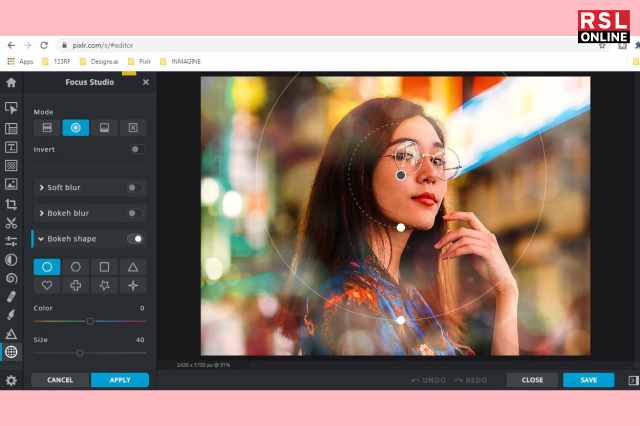This screenshot has height=426, width=640.
Task: Click the Color slider handle
Action: point(90,322)
